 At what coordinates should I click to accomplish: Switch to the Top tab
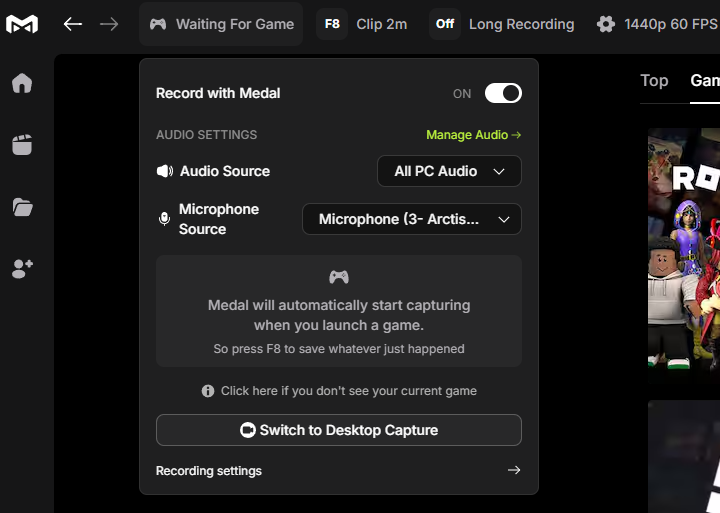pyautogui.click(x=654, y=81)
